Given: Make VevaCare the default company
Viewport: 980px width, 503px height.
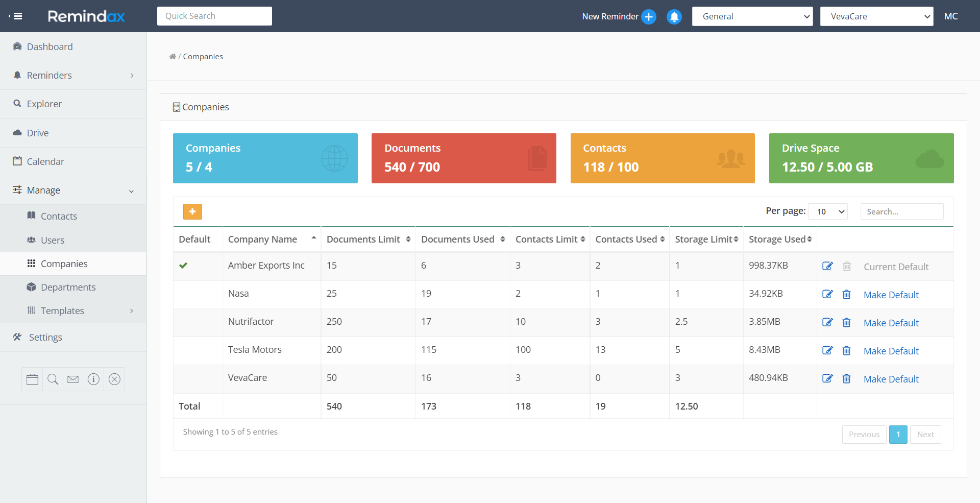Looking at the screenshot, I should click(x=891, y=379).
